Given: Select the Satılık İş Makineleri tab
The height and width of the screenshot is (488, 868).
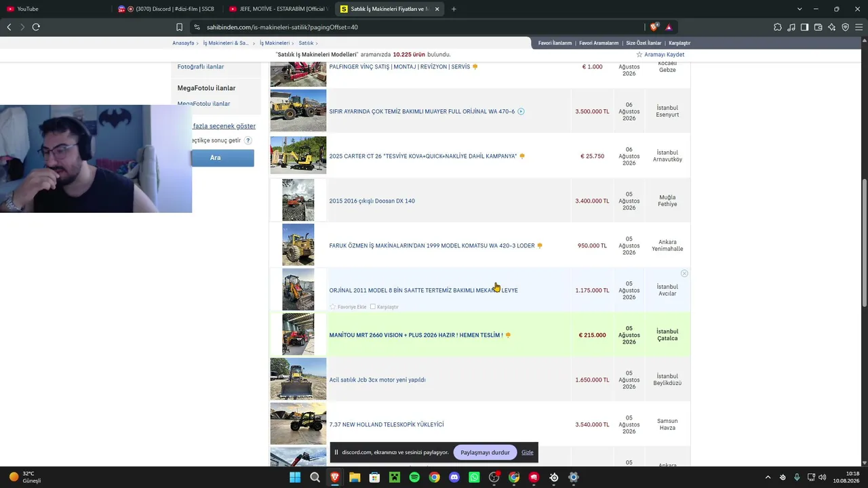Looking at the screenshot, I should point(390,9).
